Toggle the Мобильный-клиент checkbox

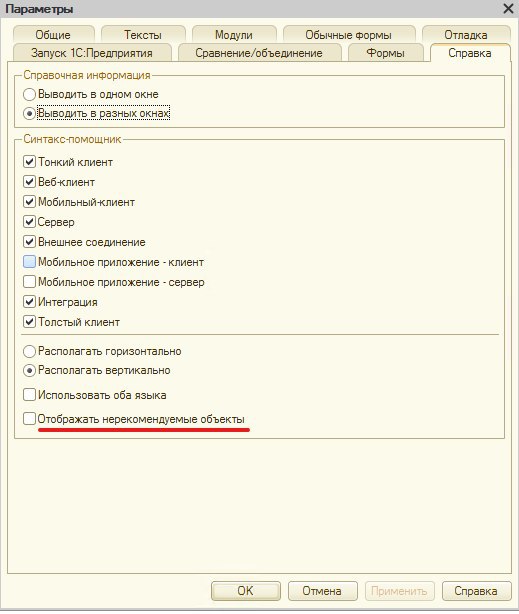click(x=29, y=202)
